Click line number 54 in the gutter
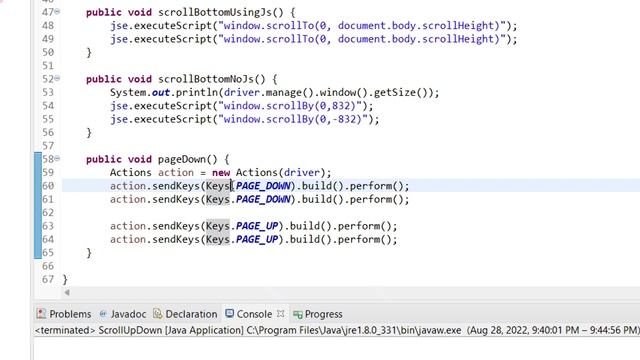Image resolution: width=640 pixels, height=360 pixels. pos(48,106)
